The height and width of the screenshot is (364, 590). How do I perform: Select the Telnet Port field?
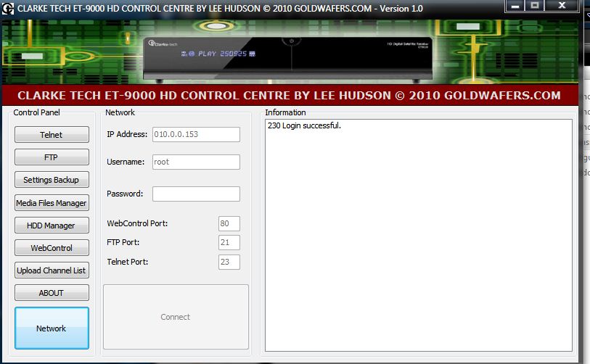[229, 262]
